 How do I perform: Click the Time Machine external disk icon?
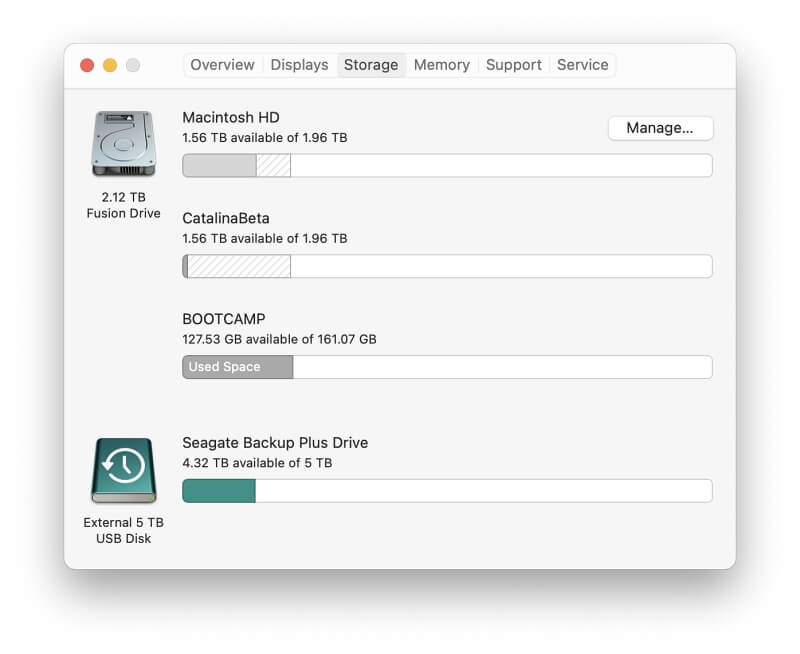click(123, 470)
